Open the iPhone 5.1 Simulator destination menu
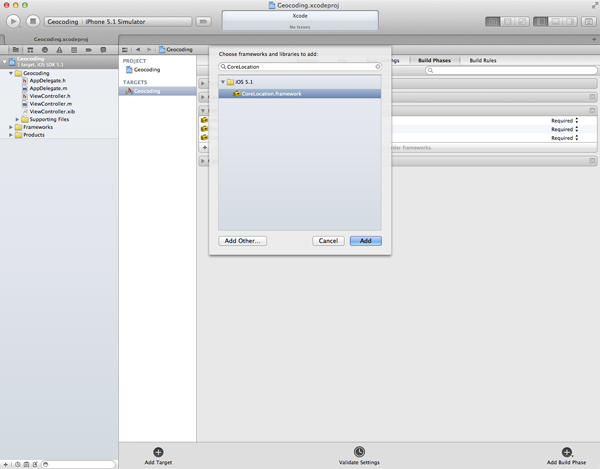The image size is (600, 469). pyautogui.click(x=115, y=22)
